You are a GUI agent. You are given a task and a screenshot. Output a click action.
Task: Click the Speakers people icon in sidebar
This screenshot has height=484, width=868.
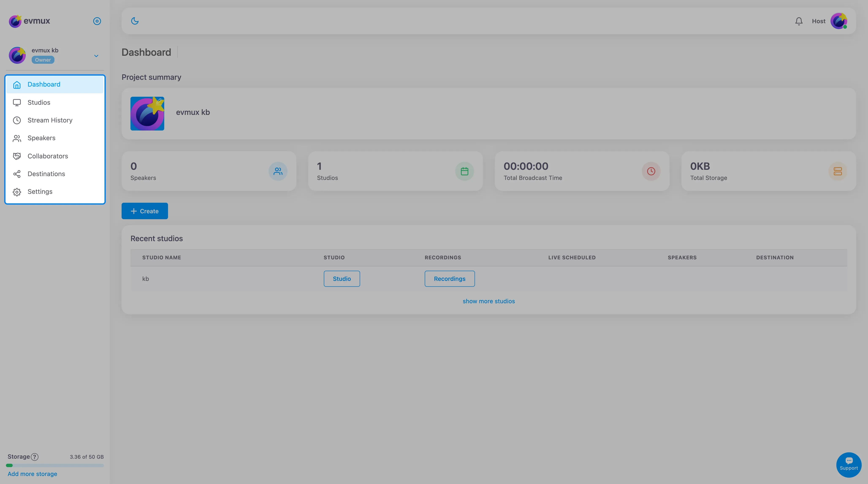(17, 138)
